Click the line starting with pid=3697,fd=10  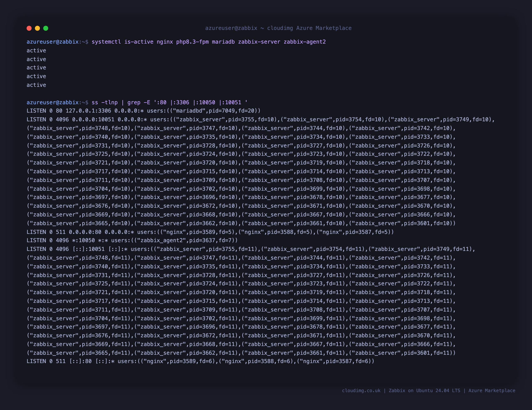[241, 197]
